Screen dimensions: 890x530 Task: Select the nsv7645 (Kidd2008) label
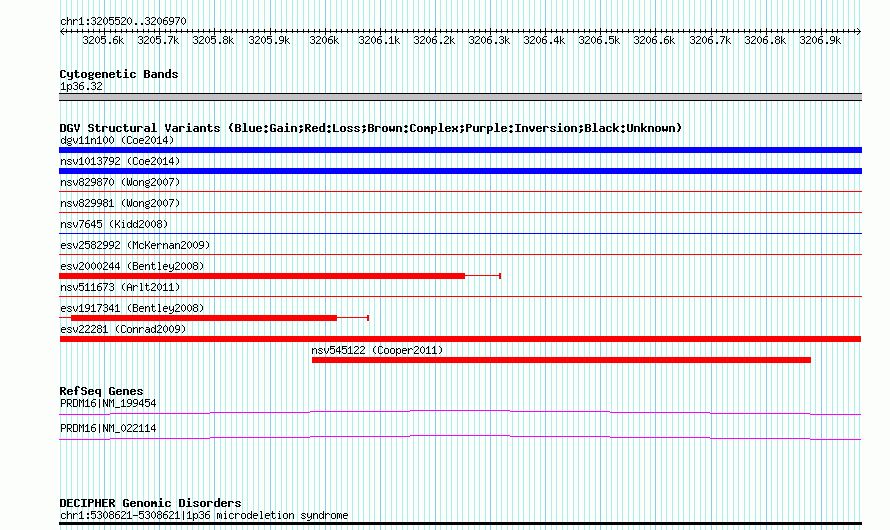coord(114,224)
